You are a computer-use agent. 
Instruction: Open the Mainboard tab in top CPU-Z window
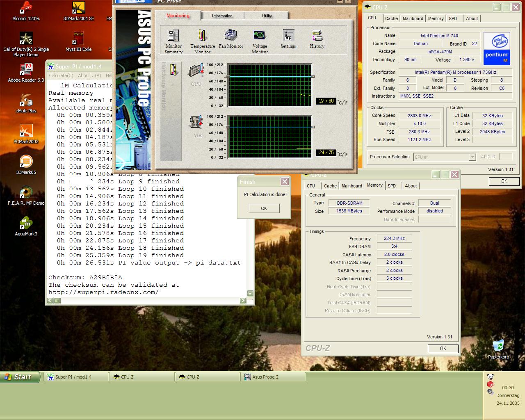(413, 18)
